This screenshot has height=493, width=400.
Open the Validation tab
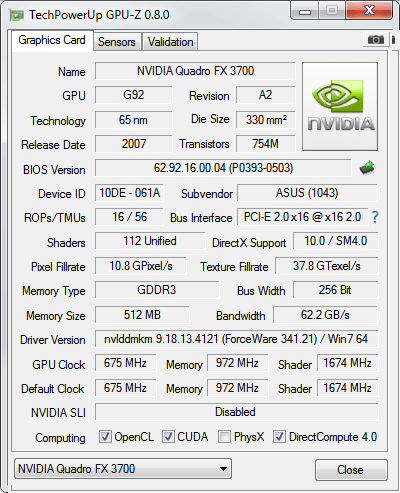pyautogui.click(x=170, y=42)
